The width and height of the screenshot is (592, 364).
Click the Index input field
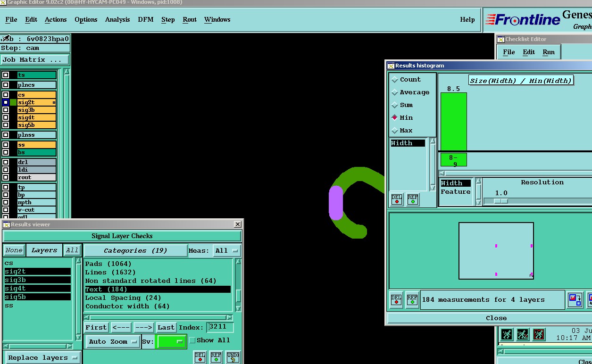[220, 327]
